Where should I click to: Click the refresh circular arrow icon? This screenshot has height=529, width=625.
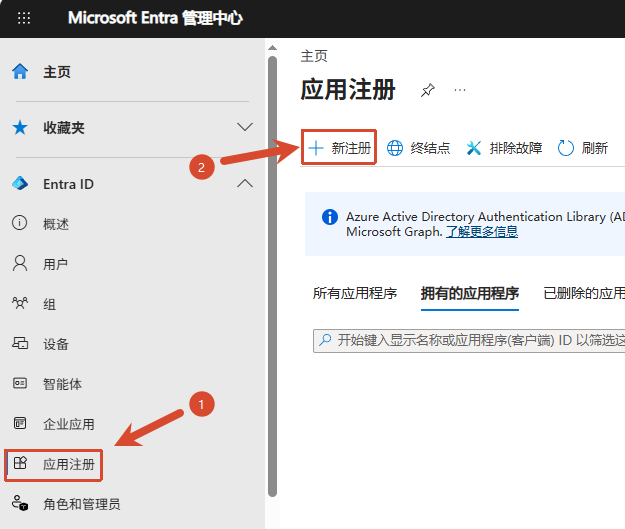click(566, 148)
